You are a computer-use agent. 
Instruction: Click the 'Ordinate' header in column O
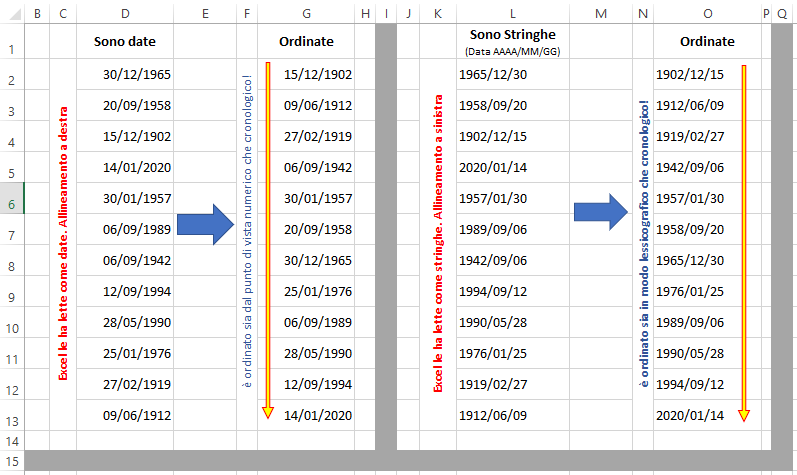706,42
